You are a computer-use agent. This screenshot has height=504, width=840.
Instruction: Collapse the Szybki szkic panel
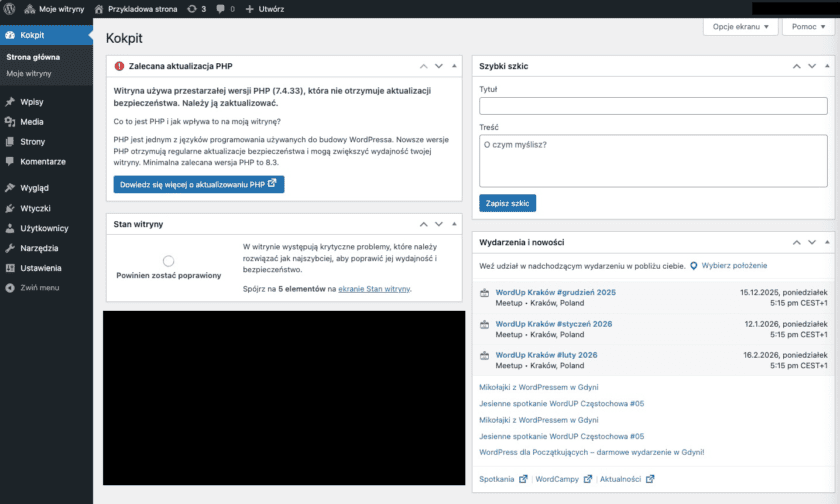[827, 66]
